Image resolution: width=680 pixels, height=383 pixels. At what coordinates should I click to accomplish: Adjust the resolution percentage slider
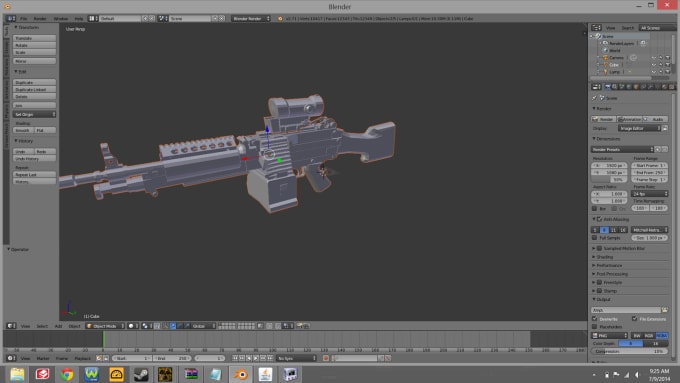[609, 180]
